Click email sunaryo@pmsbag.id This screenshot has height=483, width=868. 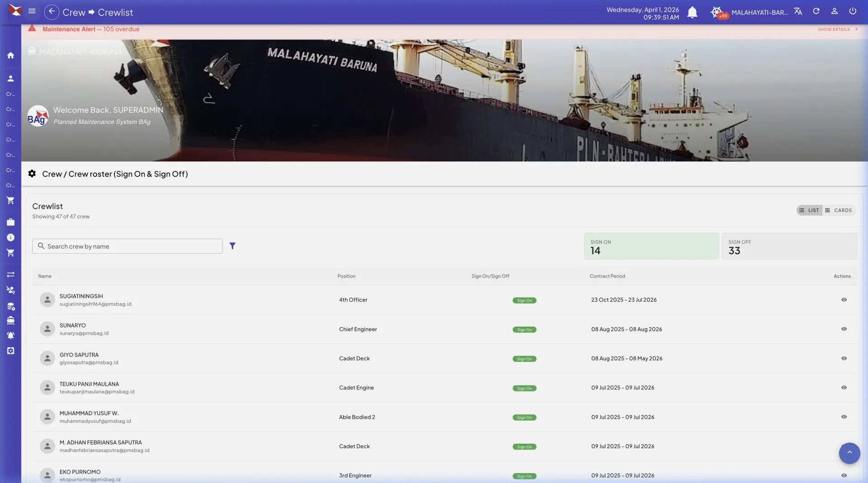pyautogui.click(x=84, y=333)
